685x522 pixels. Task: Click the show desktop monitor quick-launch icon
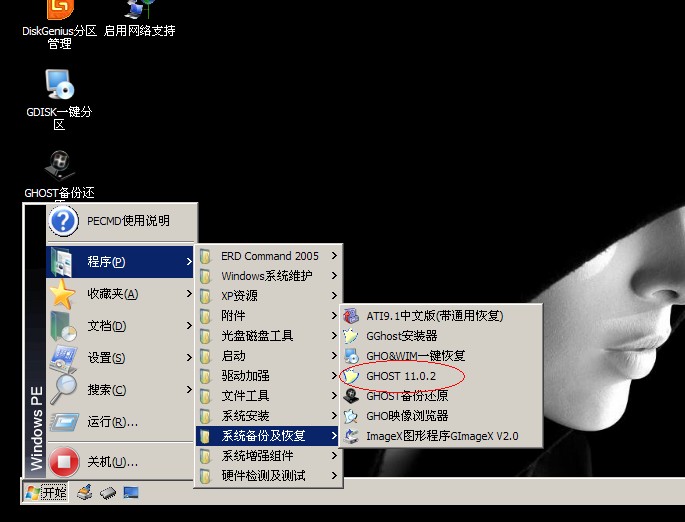[x=131, y=493]
